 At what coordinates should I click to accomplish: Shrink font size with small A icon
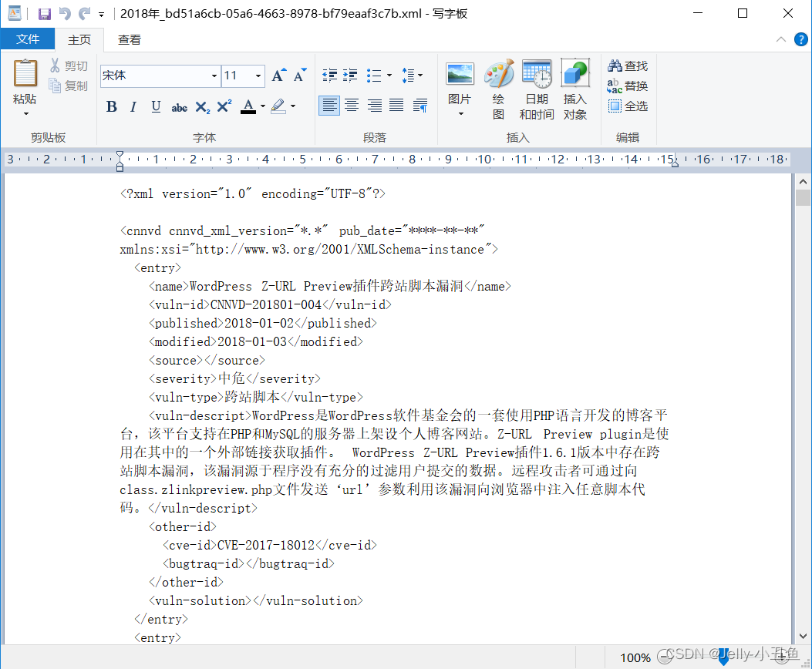point(300,76)
